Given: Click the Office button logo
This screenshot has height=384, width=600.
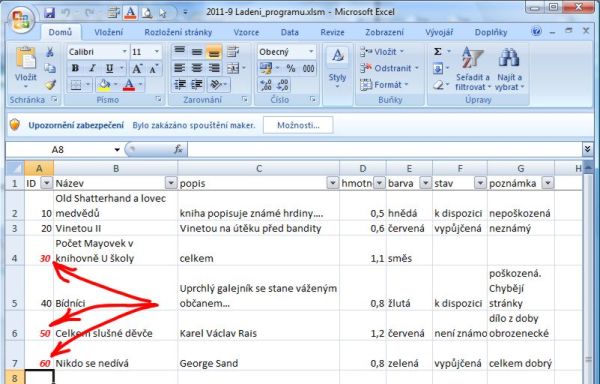Looking at the screenshot, I should click(x=21, y=19).
